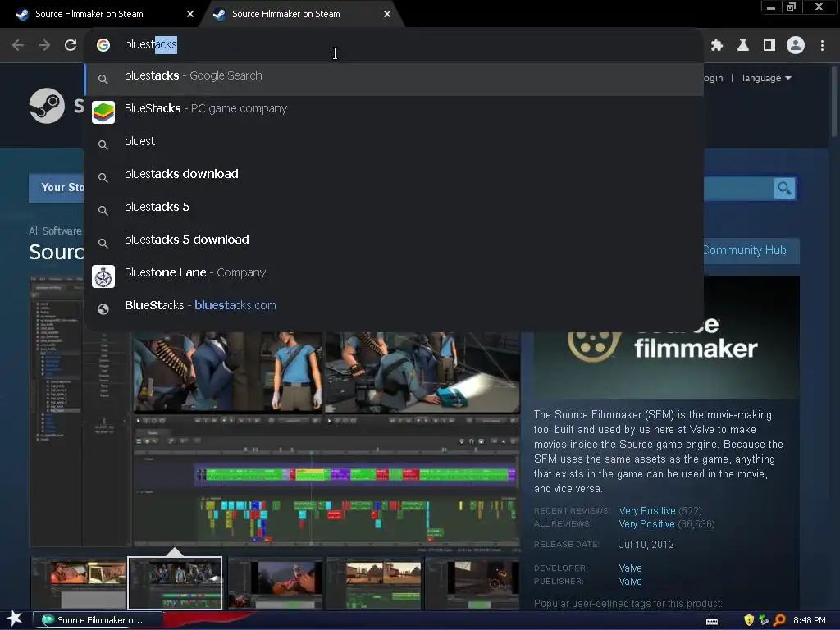The width and height of the screenshot is (840, 630).
Task: Click the Valve publisher link
Action: [630, 582]
